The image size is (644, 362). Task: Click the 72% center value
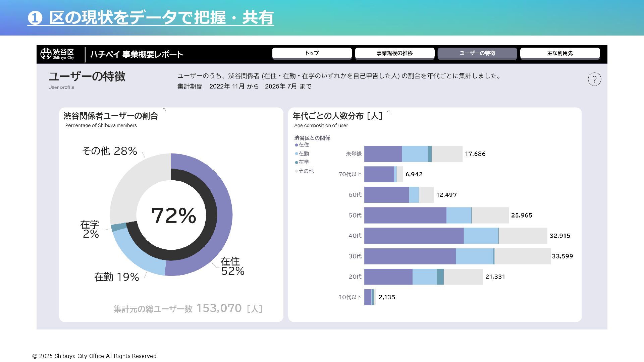(x=173, y=216)
